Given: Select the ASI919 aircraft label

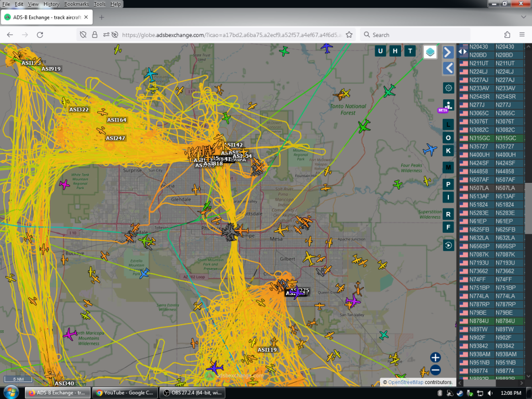Looking at the screenshot, I should [51, 69].
